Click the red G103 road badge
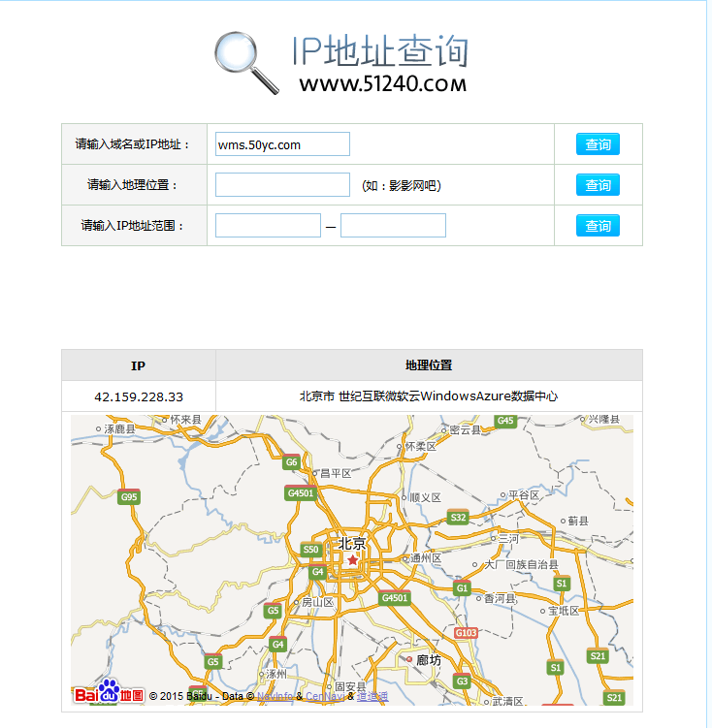The width and height of the screenshot is (712, 728). coord(466,633)
